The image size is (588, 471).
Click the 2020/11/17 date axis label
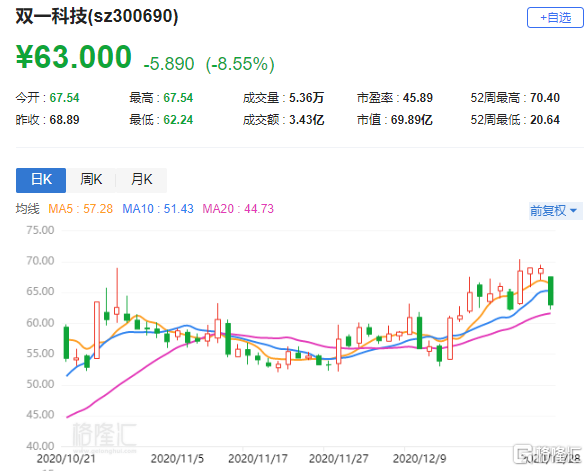[258, 458]
